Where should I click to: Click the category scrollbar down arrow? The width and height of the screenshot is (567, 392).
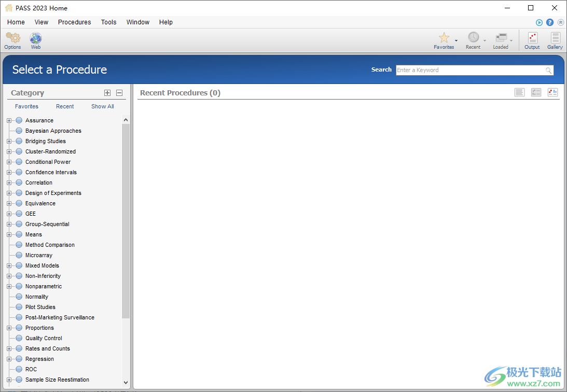[x=126, y=382]
